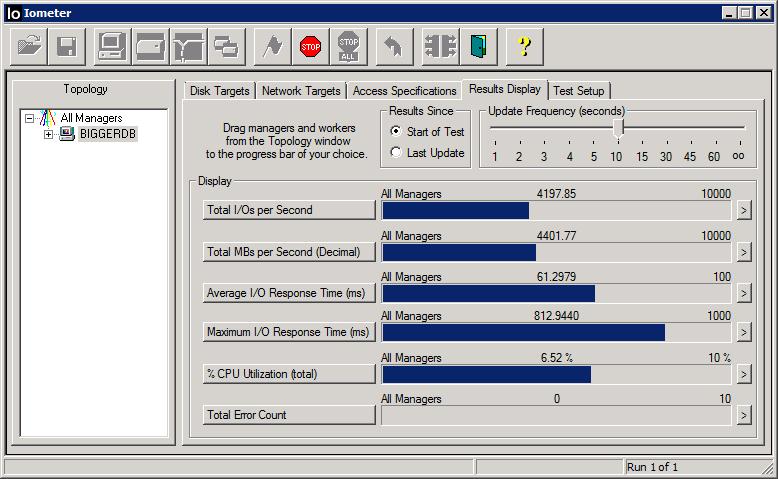Click Run 1 of 1 status text
The image size is (778, 479).
[652, 467]
